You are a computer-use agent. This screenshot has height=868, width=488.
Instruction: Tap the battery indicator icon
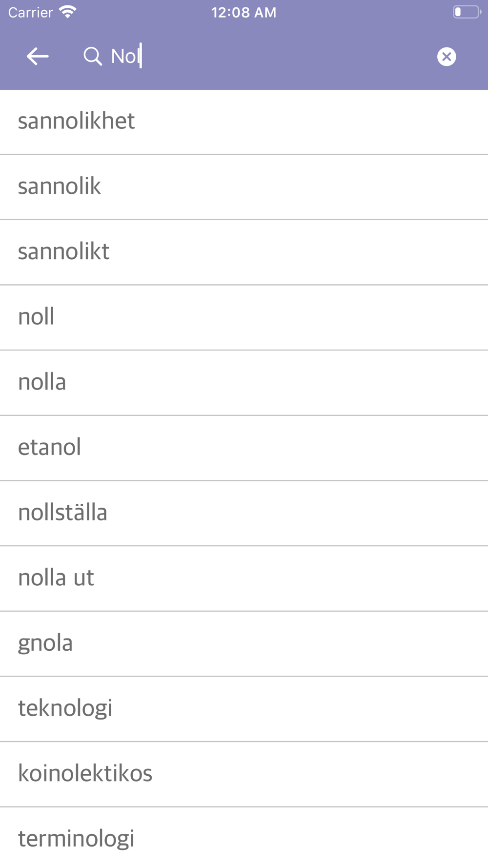point(467,12)
